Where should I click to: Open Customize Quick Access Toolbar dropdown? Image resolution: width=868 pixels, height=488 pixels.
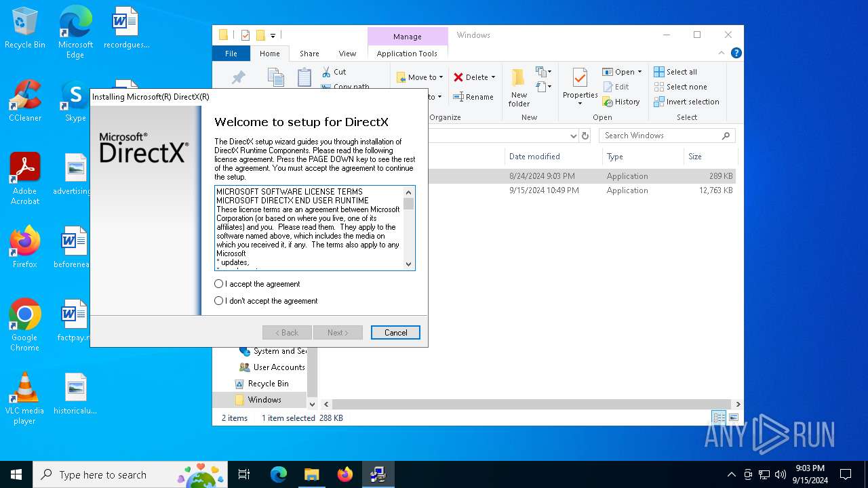point(273,35)
